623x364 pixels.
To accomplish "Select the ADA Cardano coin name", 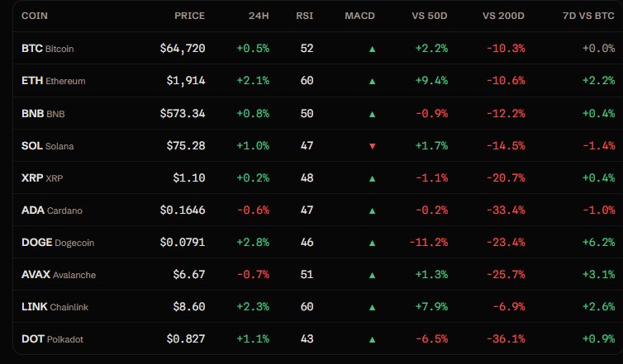I will coord(52,210).
